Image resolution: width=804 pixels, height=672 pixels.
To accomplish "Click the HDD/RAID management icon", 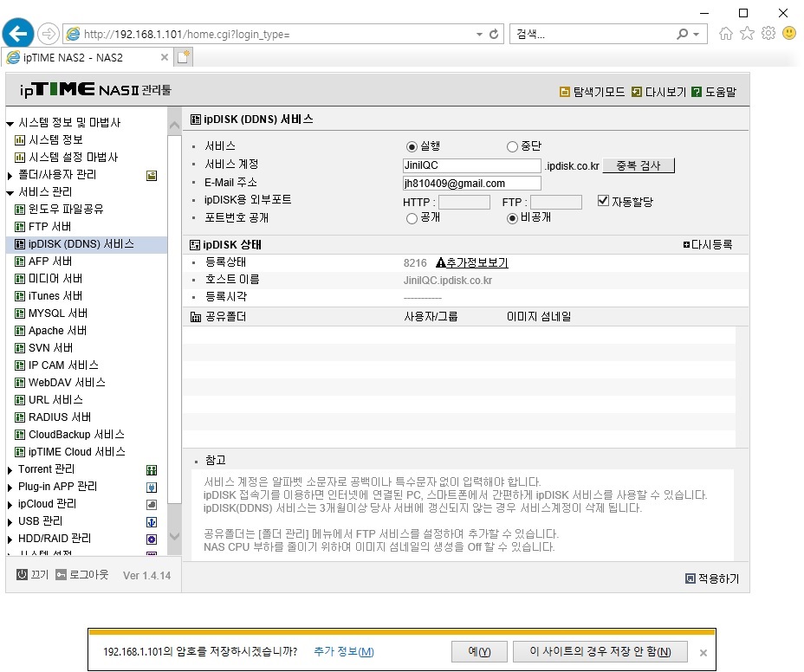I will coord(152,540).
